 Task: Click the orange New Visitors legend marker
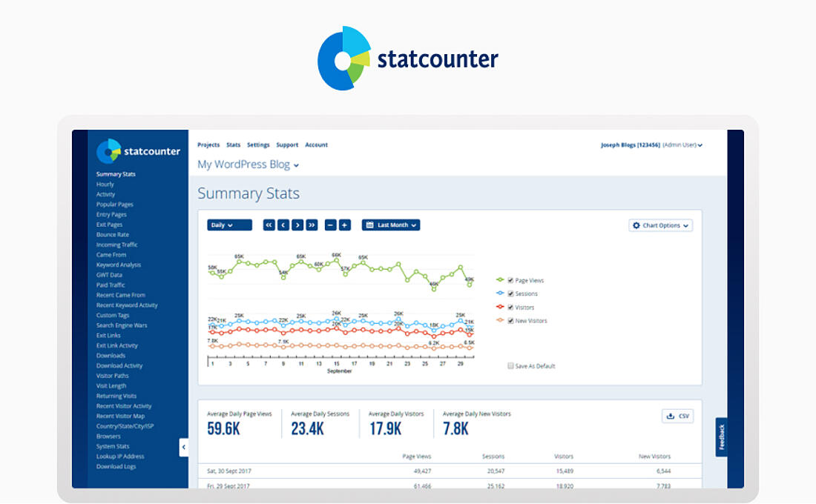pyautogui.click(x=499, y=321)
